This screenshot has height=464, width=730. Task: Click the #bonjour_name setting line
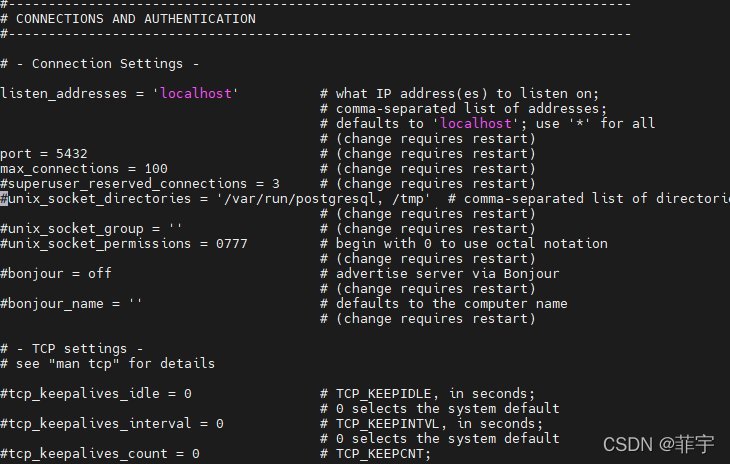72,304
